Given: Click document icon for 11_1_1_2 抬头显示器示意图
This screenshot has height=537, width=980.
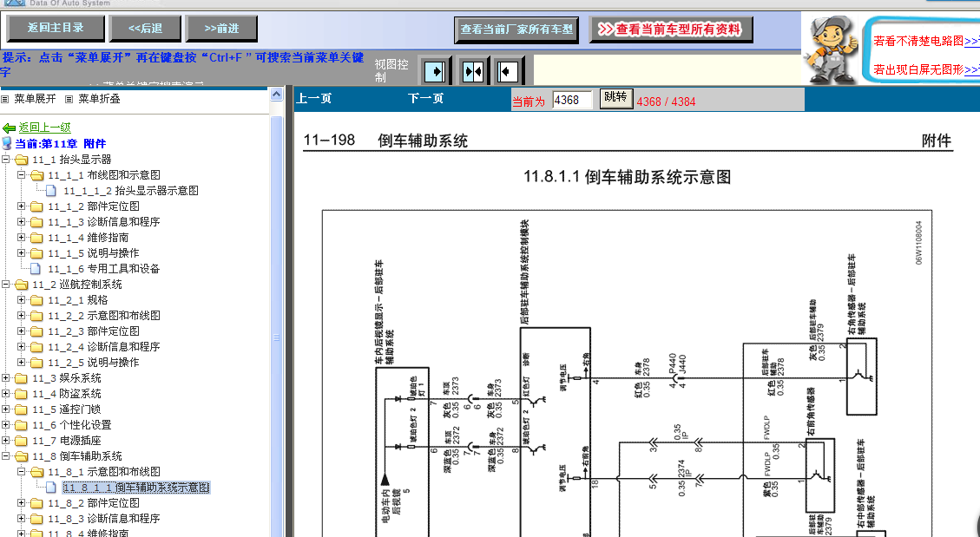Looking at the screenshot, I should click(x=51, y=191).
